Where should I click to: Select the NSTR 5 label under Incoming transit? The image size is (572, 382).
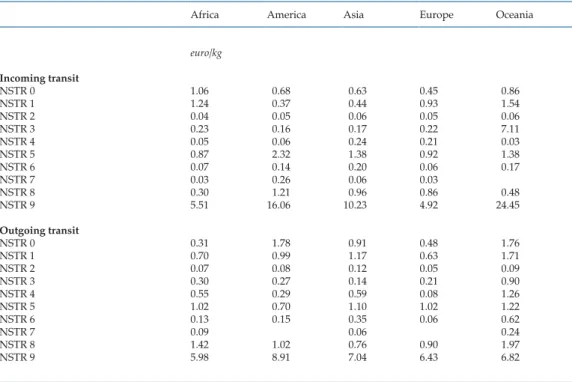18,154
